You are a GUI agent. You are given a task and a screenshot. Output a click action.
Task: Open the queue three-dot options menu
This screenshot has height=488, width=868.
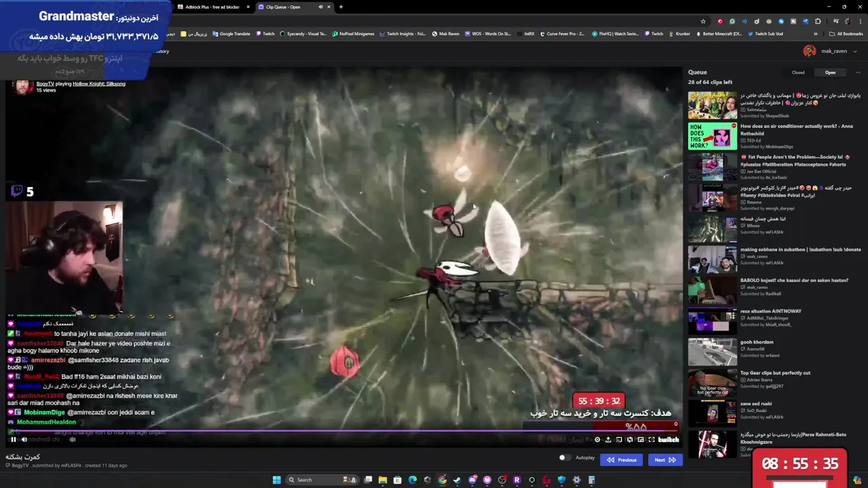pos(858,73)
